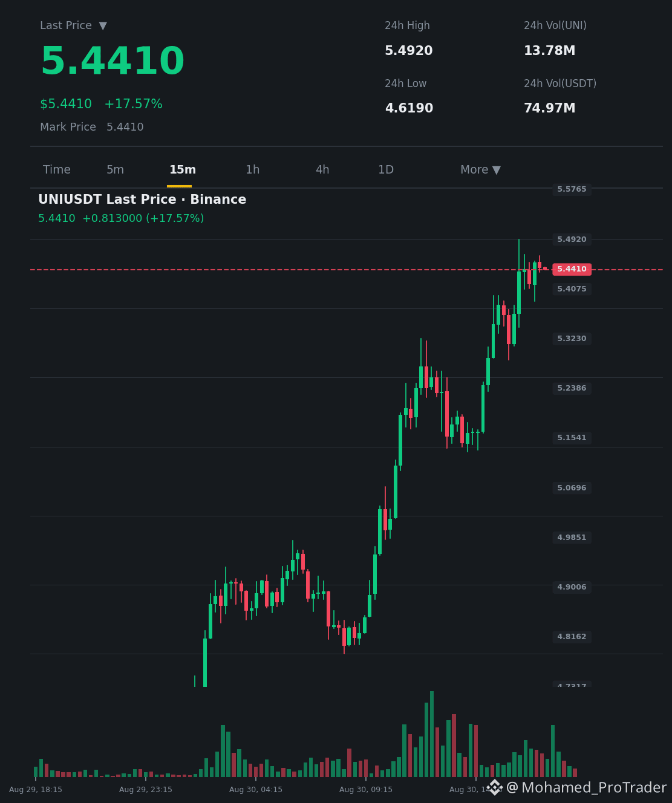The height and width of the screenshot is (803, 672).
Task: Click the Last Price label text
Action: coord(66,25)
